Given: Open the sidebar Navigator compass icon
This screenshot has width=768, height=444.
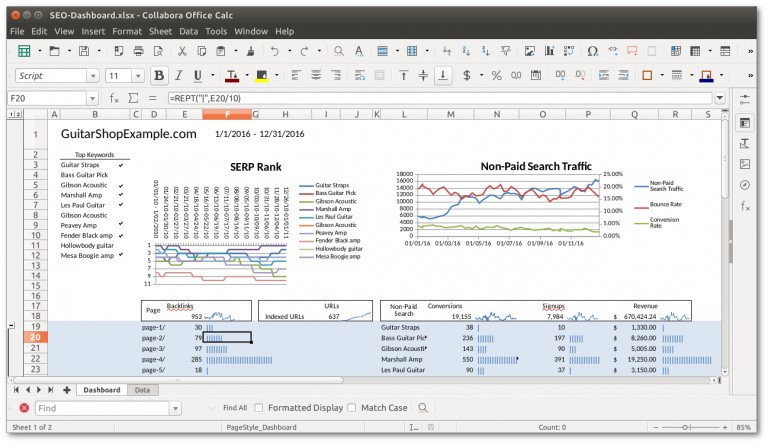Looking at the screenshot, I should pos(745,185).
